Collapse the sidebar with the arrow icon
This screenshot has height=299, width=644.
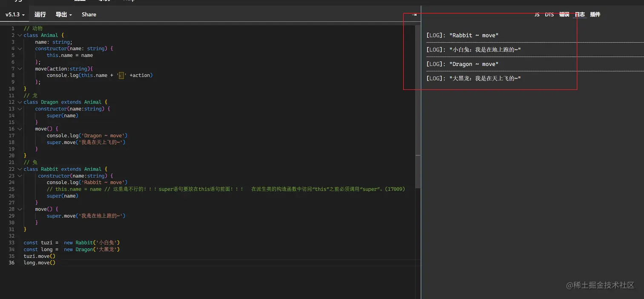coord(414,15)
